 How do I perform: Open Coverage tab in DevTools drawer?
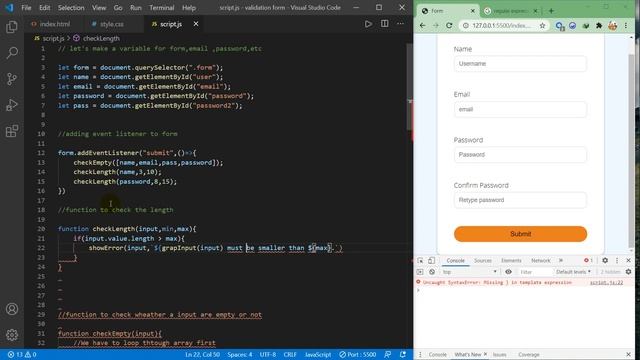pyautogui.click(x=529, y=355)
